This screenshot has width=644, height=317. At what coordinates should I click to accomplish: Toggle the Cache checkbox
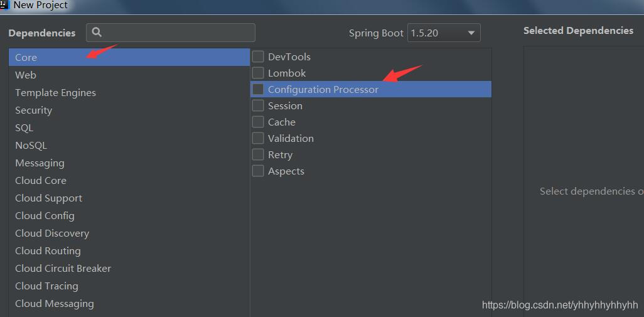tap(258, 122)
